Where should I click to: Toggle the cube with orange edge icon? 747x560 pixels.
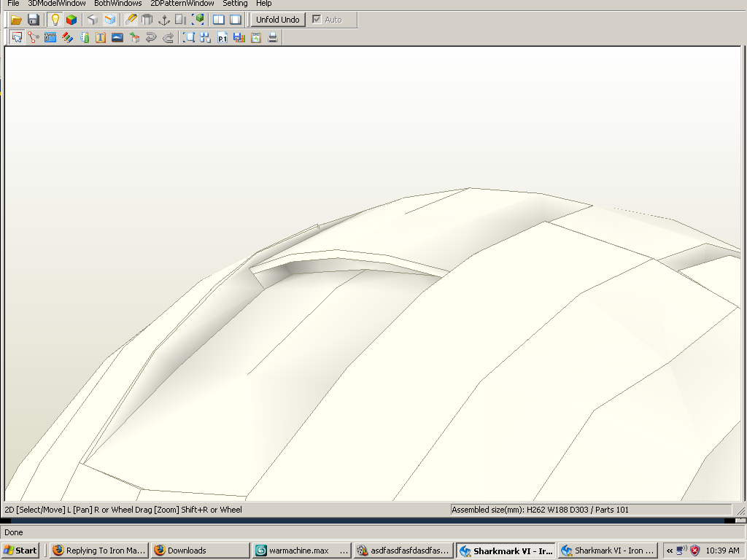(x=110, y=20)
